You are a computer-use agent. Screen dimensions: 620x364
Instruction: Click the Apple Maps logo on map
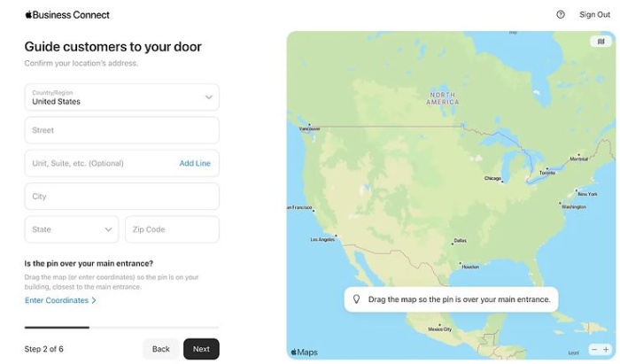(304, 352)
